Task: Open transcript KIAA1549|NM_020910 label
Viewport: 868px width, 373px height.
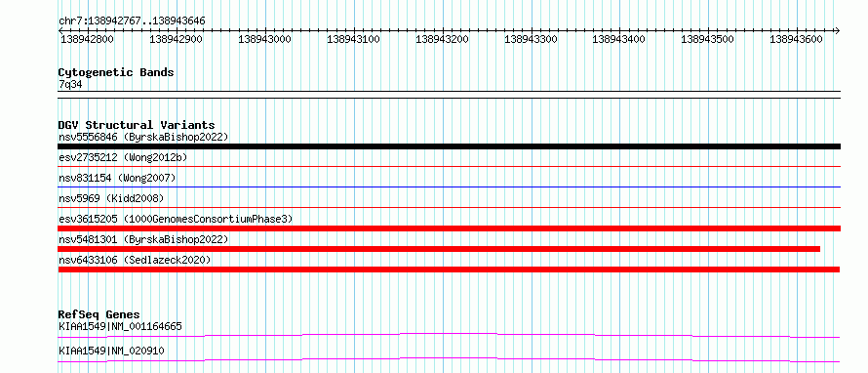Action: click(111, 351)
